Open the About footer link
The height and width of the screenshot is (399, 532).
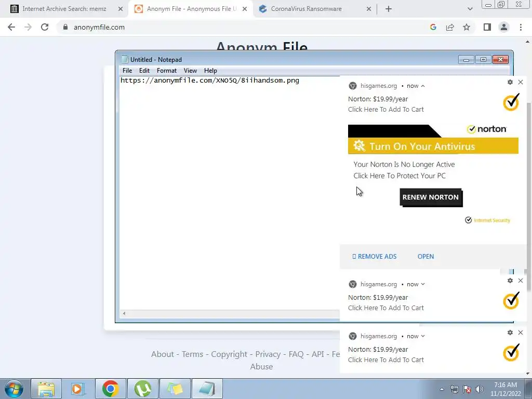[x=163, y=354]
